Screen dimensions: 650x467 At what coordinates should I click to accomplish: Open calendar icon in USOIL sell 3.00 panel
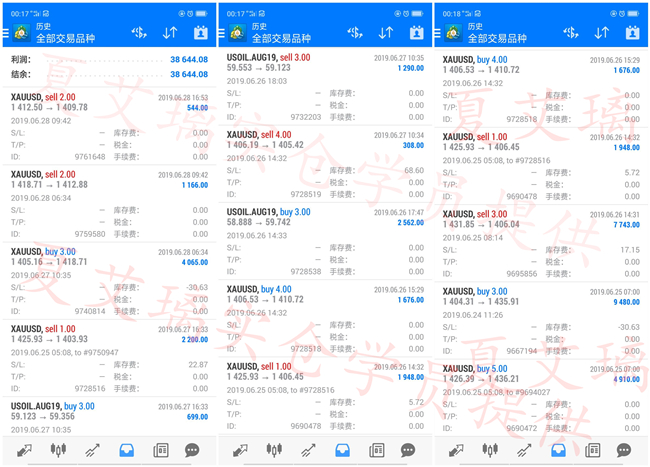(x=417, y=33)
